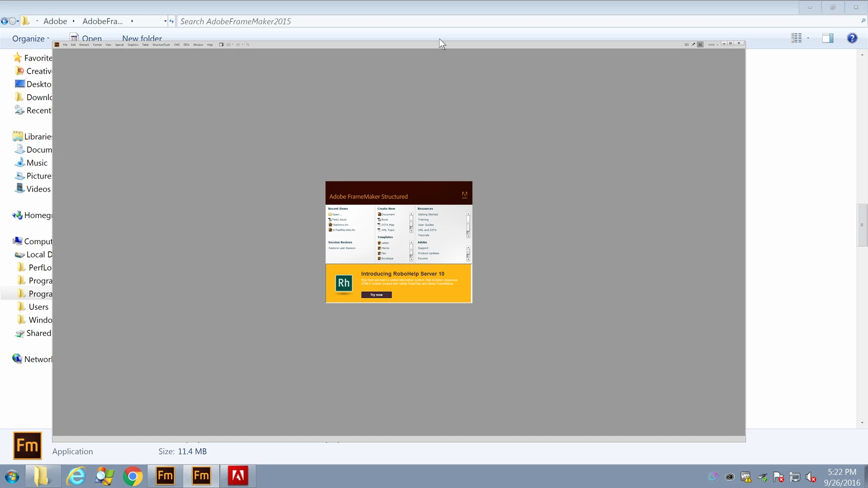This screenshot has height=488, width=868.
Task: Open the Google Chrome taskbar icon
Action: [132, 476]
